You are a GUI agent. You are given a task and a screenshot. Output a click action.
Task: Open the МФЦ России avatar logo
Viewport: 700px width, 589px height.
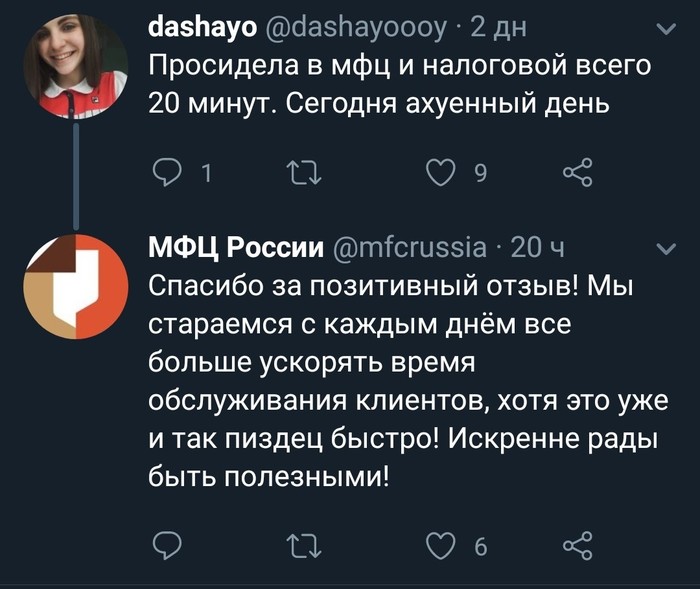click(x=76, y=287)
